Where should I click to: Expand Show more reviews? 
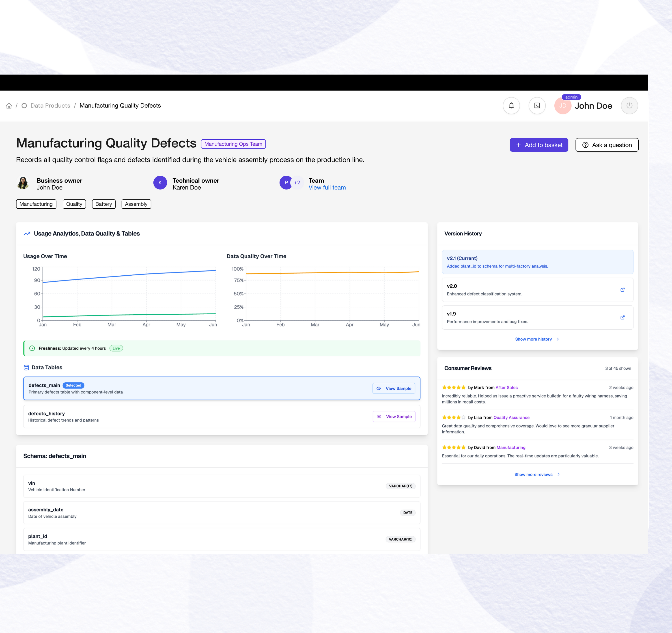[537, 474]
